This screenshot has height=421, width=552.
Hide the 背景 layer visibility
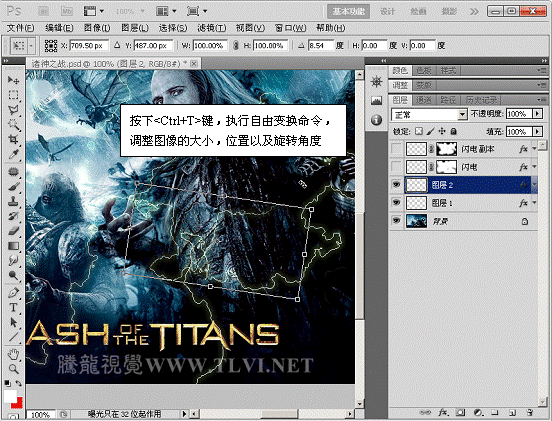[397, 221]
